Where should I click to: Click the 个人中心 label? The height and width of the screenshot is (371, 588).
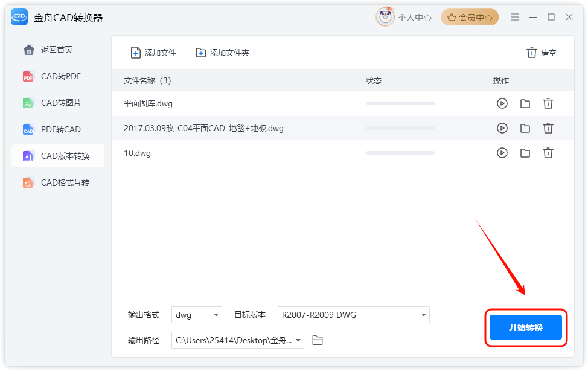coord(415,18)
